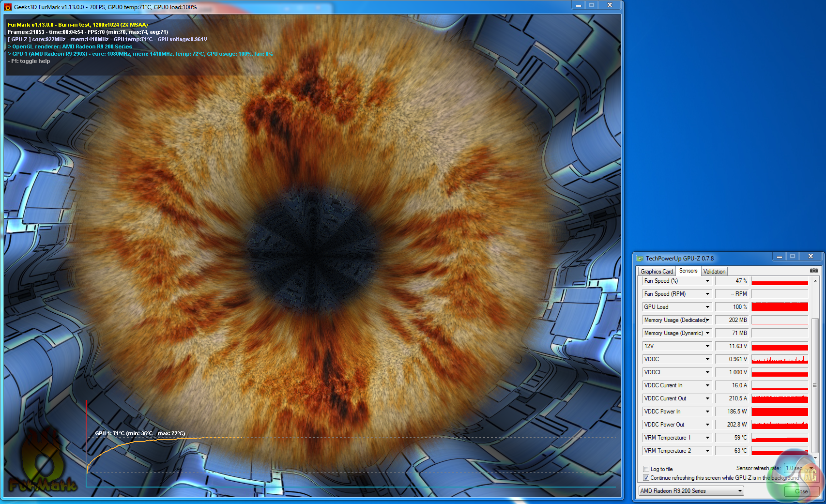Open the Validation tab
This screenshot has width=826, height=504.
pos(714,272)
